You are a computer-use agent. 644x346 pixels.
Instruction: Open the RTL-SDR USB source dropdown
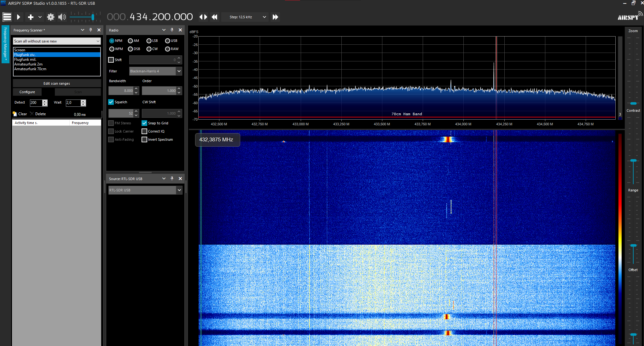pos(145,190)
